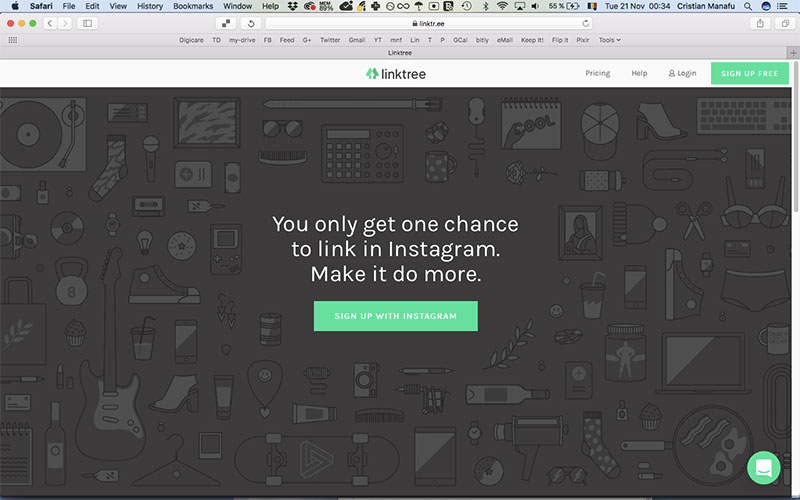Open the my-drive bookmark
The image size is (800, 500).
point(242,40)
